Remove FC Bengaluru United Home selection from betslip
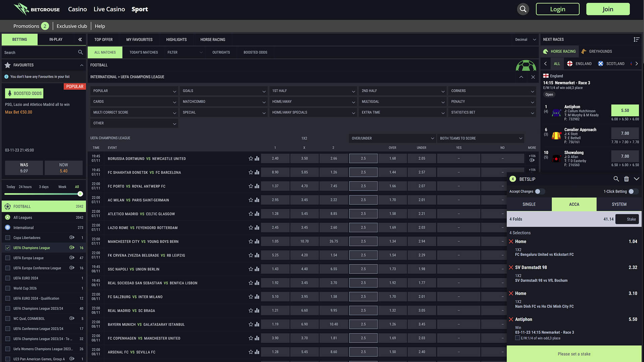The height and width of the screenshot is (362, 644). (x=511, y=242)
